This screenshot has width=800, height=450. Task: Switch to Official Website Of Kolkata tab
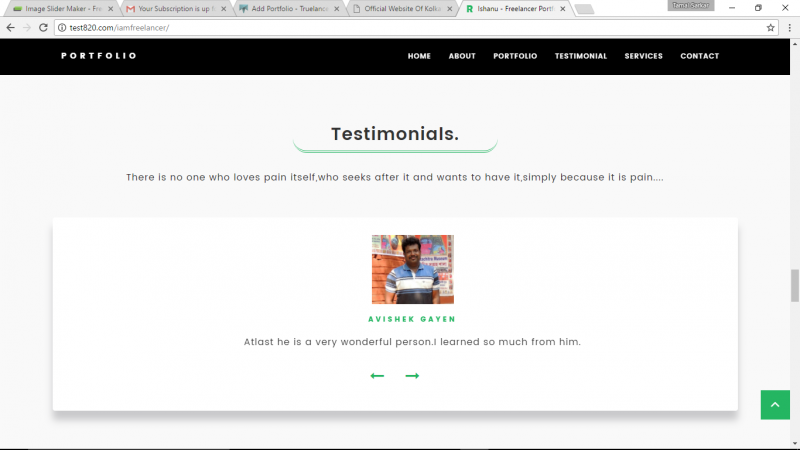click(402, 9)
